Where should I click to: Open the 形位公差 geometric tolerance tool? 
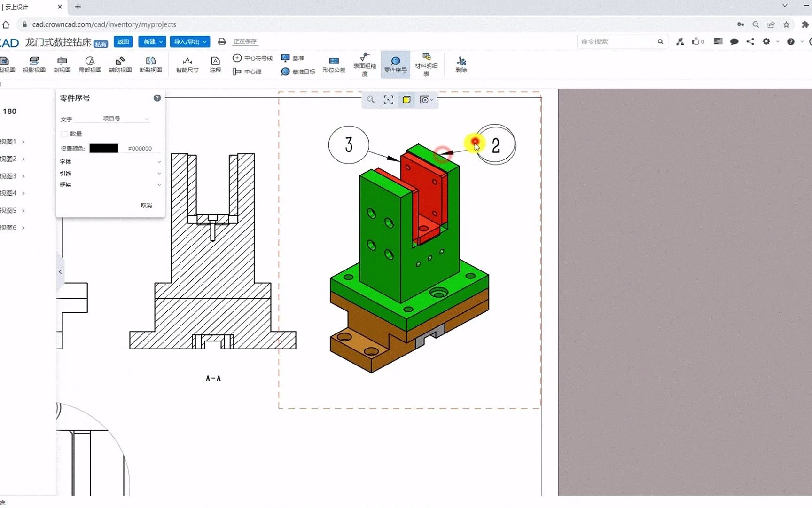(334, 64)
